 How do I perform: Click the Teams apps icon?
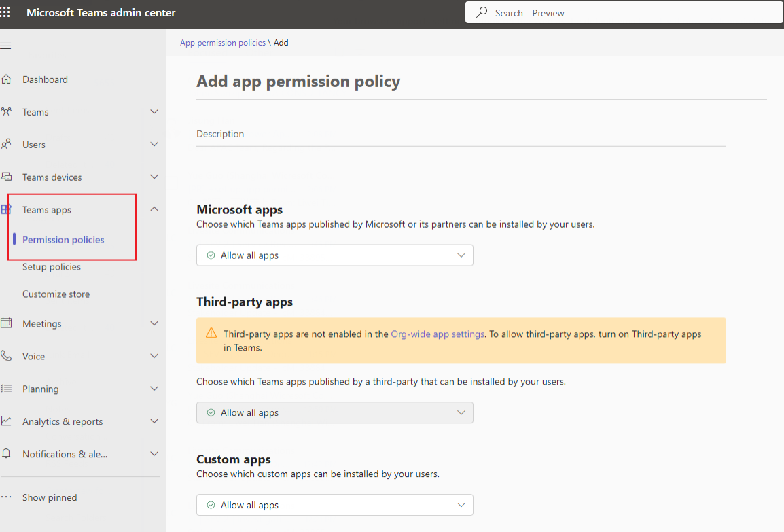[6, 209]
